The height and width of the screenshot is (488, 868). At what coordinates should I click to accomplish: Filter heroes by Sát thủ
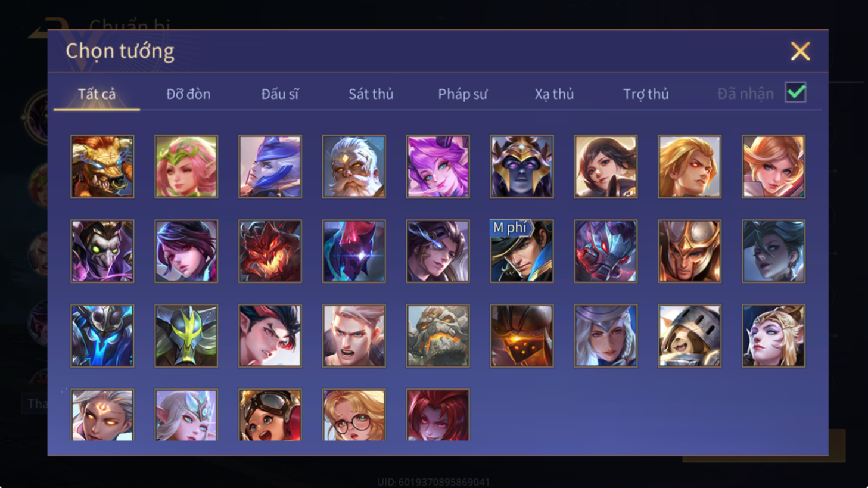coord(371,94)
